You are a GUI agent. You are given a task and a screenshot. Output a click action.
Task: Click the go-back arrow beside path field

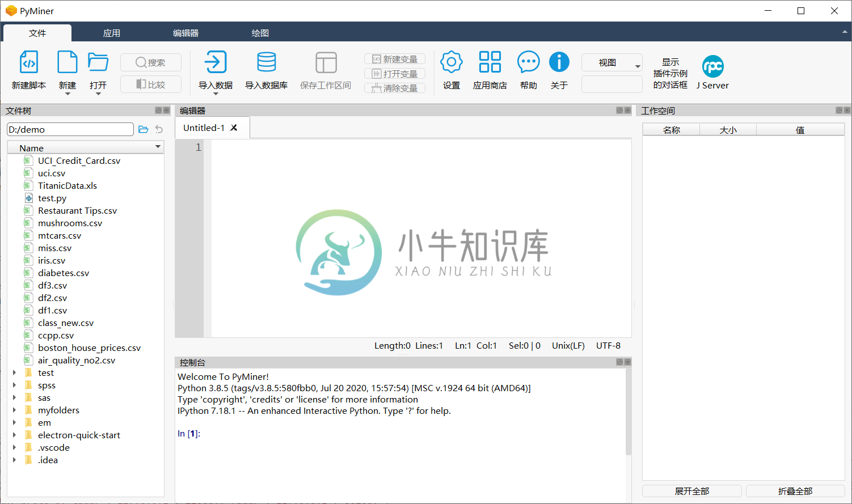pos(159,130)
